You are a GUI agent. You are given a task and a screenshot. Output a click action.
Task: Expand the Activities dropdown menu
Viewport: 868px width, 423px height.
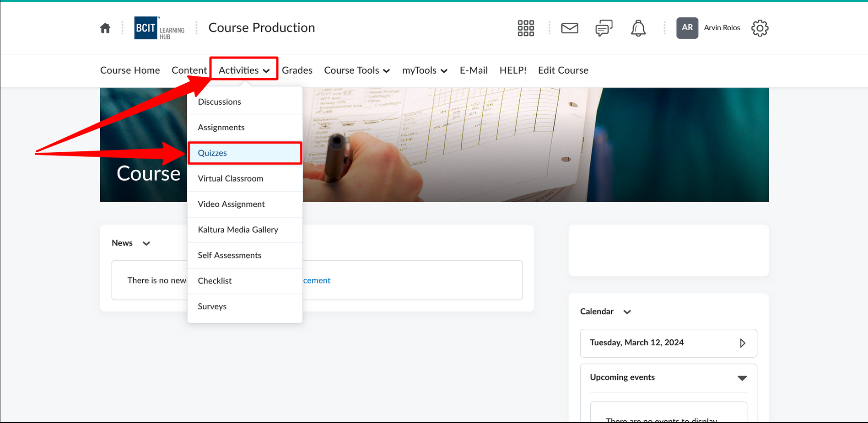coord(244,70)
